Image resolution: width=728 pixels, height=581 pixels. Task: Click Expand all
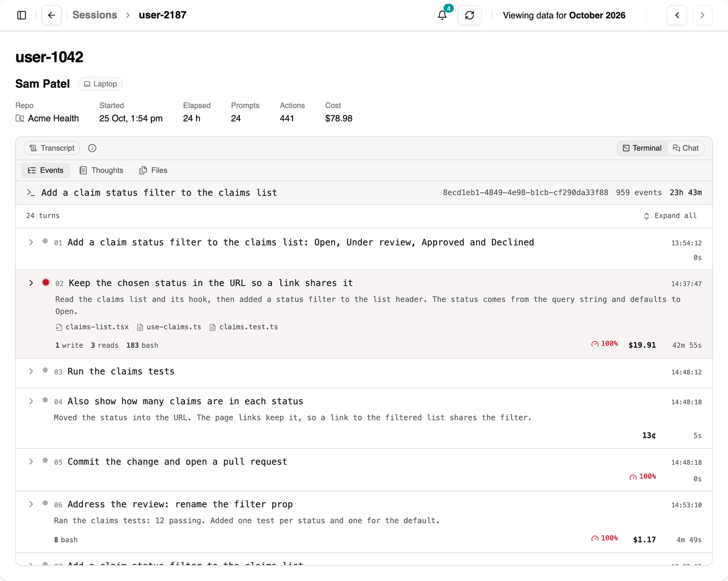point(670,216)
